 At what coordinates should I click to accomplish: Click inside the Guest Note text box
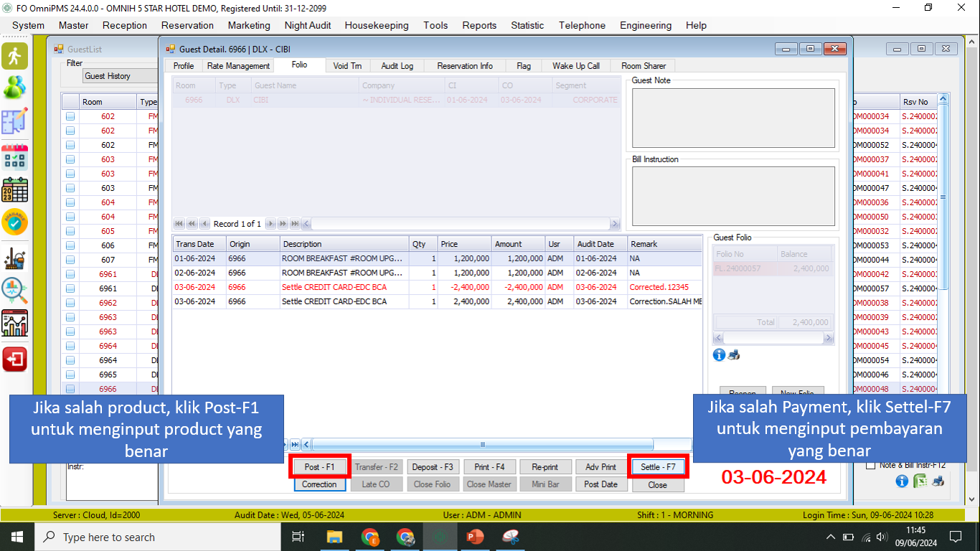(x=733, y=118)
